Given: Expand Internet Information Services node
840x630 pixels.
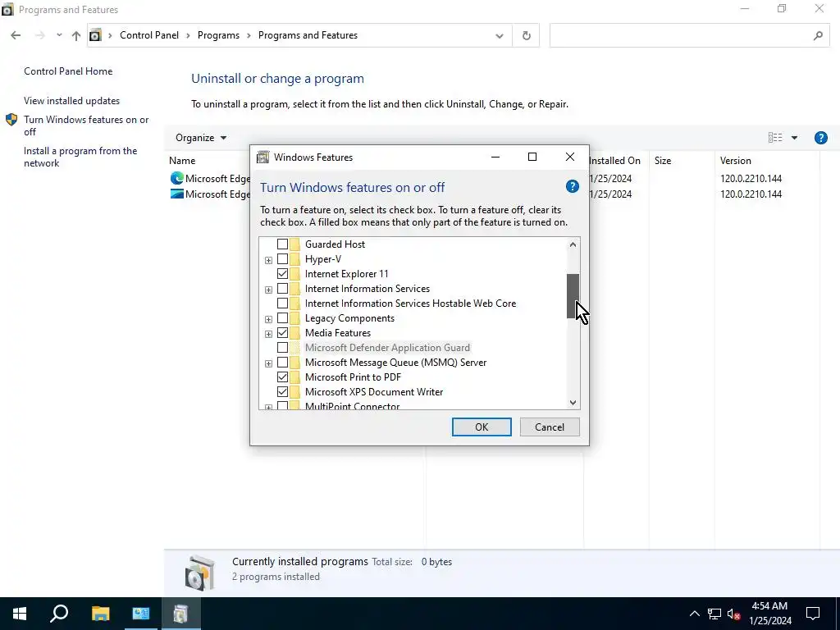Looking at the screenshot, I should coord(268,290).
